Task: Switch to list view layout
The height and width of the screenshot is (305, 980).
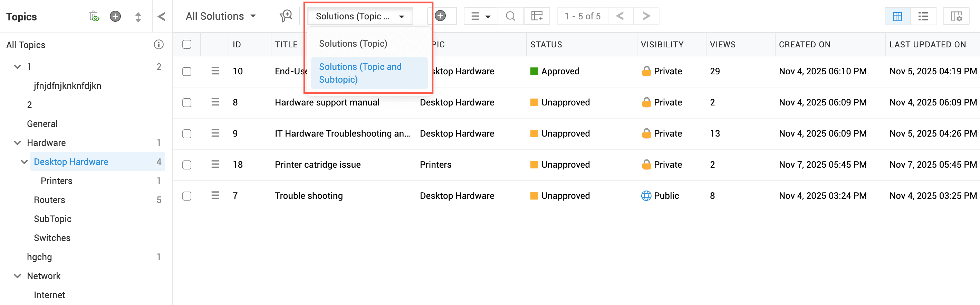Action: pyautogui.click(x=923, y=16)
